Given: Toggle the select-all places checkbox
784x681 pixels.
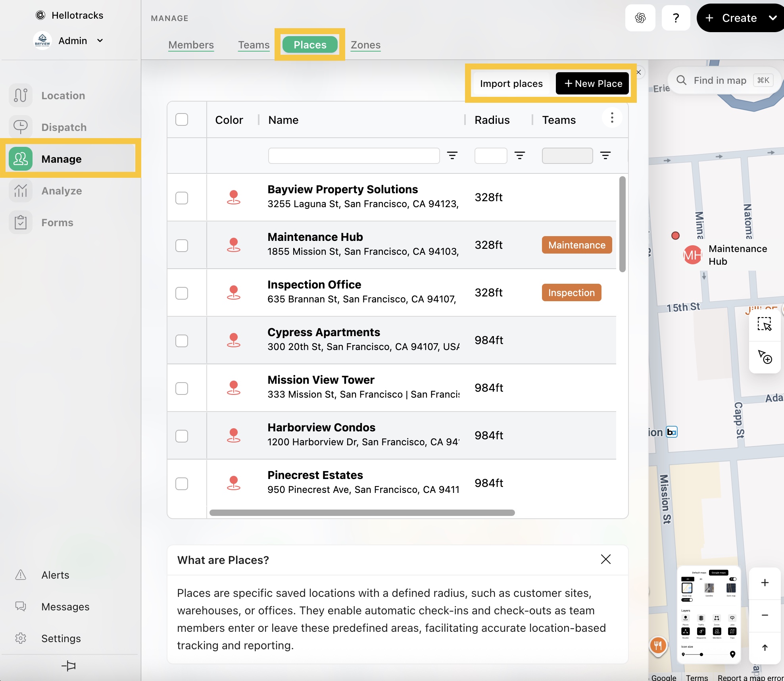Looking at the screenshot, I should tap(182, 119).
